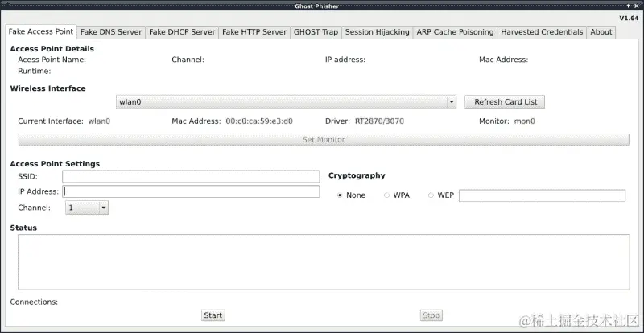Click inside the Status log box
This screenshot has width=644, height=333.
coord(324,262)
